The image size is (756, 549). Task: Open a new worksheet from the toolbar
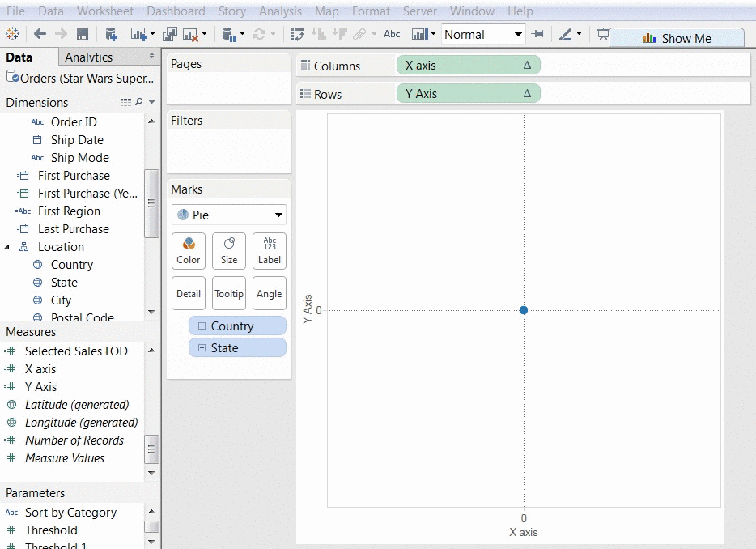pos(138,34)
